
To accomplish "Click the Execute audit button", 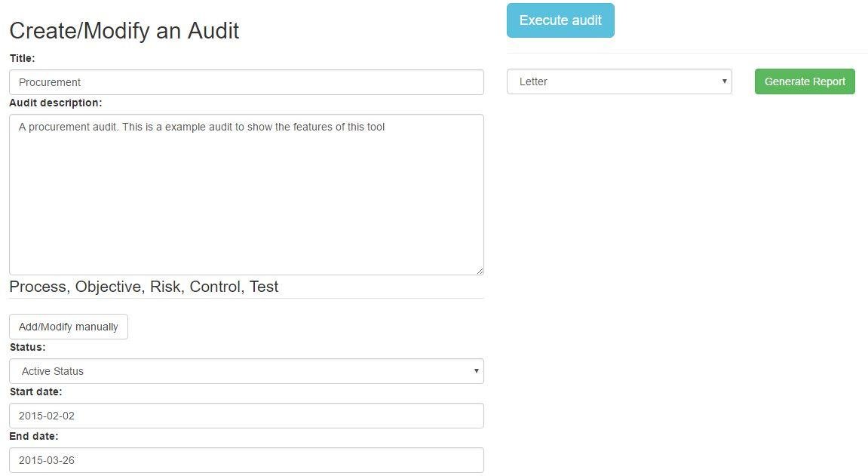I will coord(560,20).
